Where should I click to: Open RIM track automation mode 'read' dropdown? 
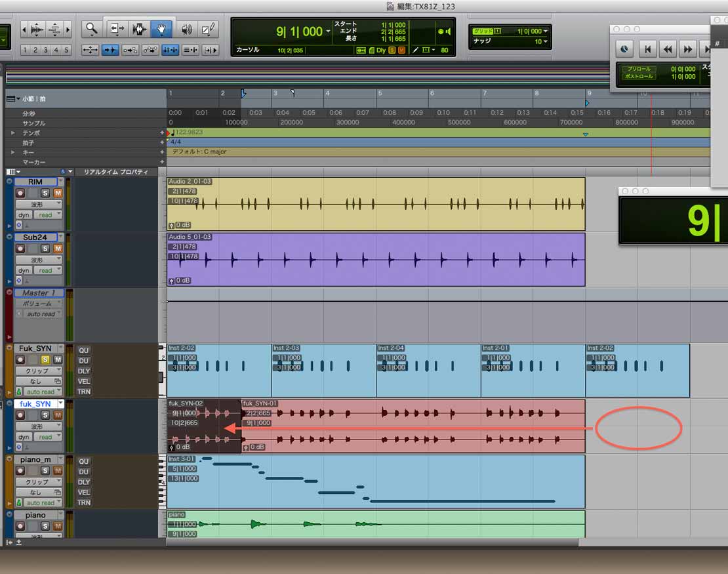click(x=47, y=215)
